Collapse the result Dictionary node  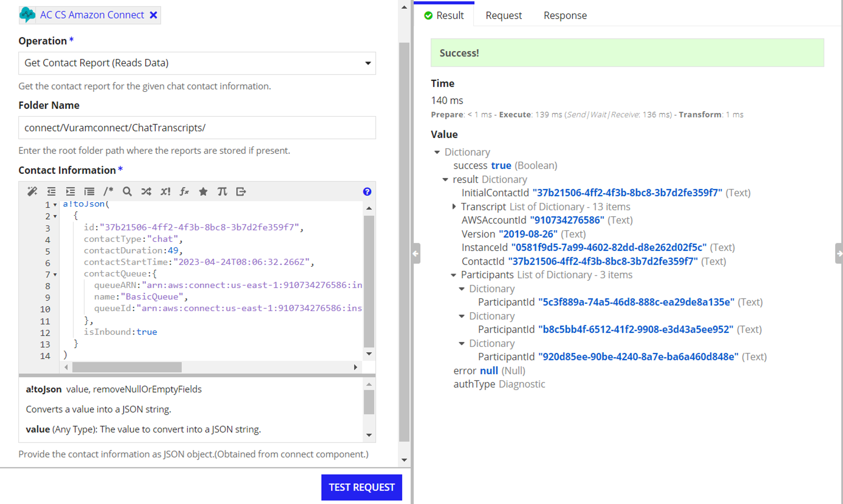pos(445,179)
